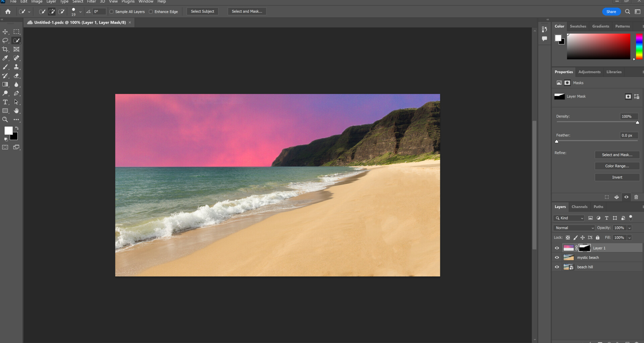The height and width of the screenshot is (343, 644).
Task: Select the Move tool
Action: (5, 32)
